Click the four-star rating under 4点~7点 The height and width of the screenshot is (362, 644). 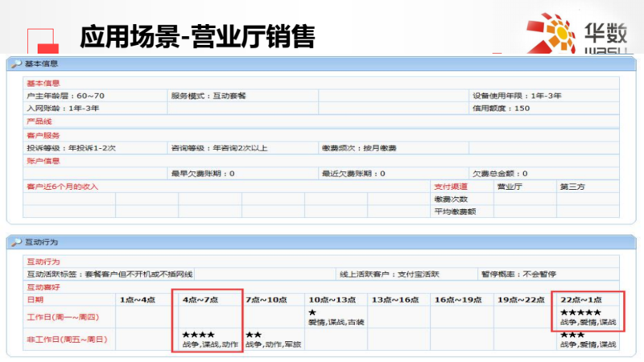coord(197,335)
